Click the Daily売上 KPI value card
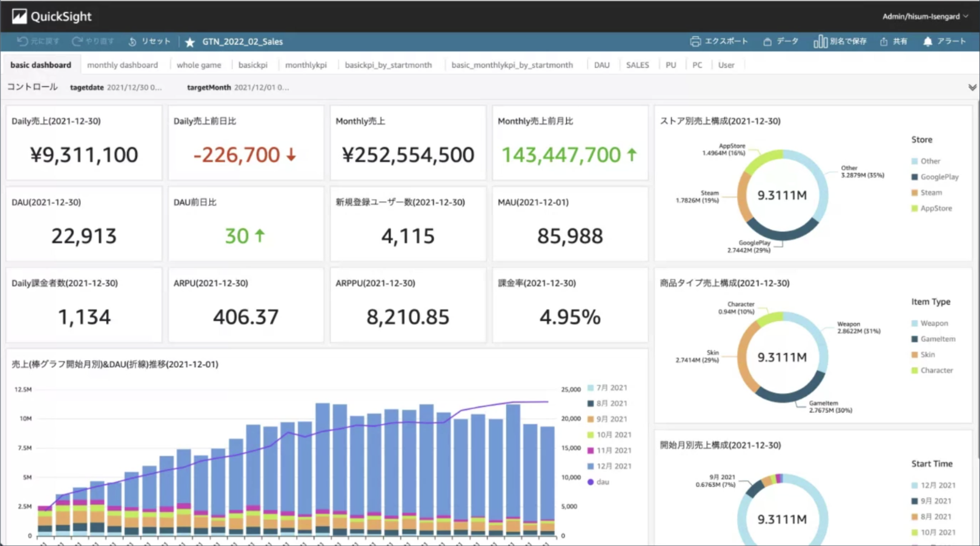This screenshot has width=980, height=546. click(84, 155)
